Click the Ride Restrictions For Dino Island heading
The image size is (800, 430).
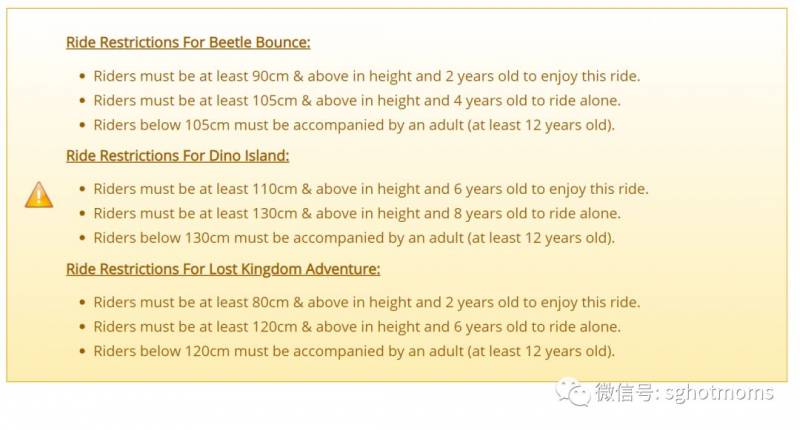[x=177, y=156]
